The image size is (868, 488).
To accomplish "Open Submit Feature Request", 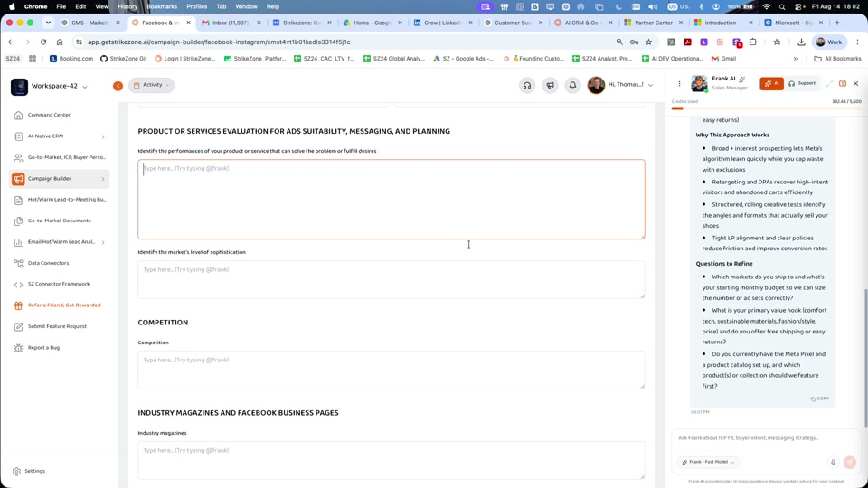I will click(57, 326).
